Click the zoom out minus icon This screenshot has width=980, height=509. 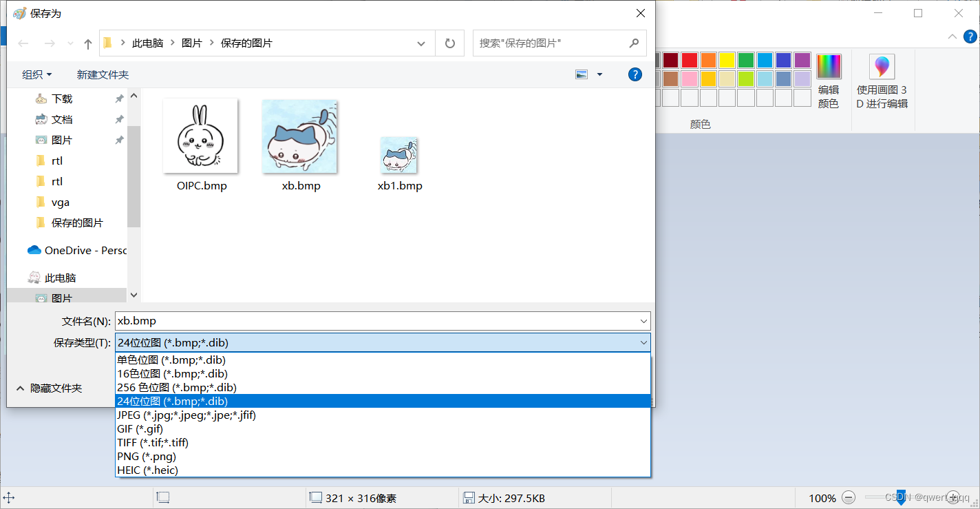(x=849, y=497)
